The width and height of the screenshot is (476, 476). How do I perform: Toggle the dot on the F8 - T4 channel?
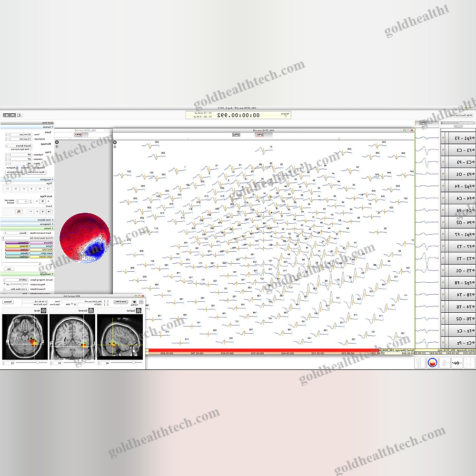click(x=473, y=295)
